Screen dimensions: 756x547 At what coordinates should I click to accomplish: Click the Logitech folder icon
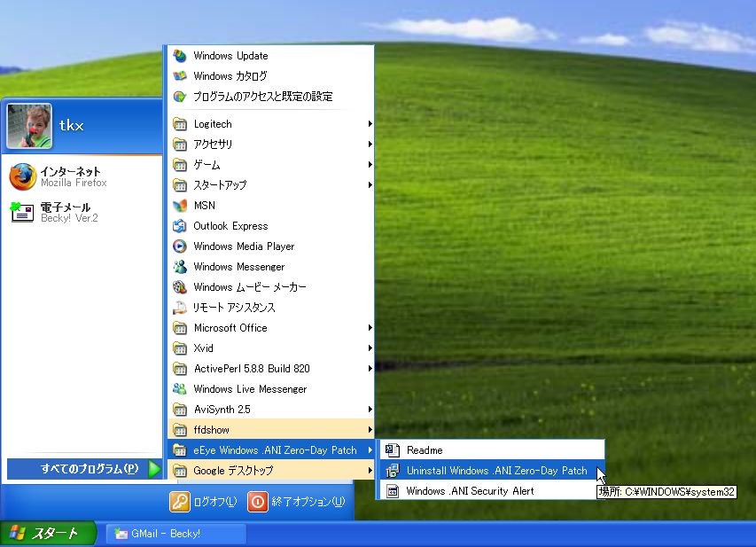click(x=180, y=124)
